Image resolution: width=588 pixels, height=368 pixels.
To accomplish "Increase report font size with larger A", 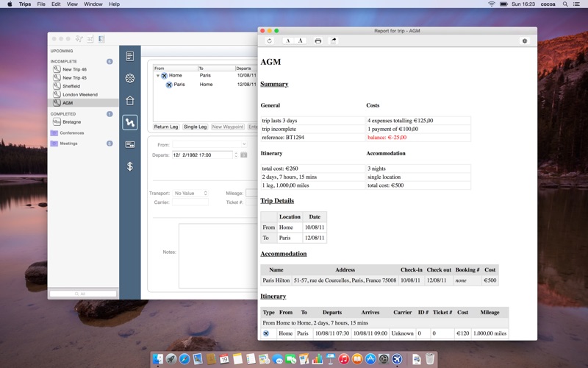I will [x=301, y=40].
